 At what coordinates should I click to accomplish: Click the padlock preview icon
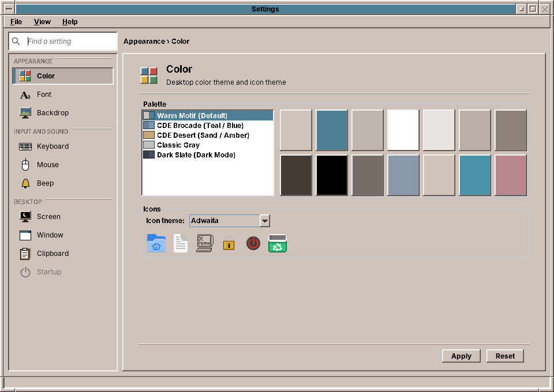[x=229, y=243]
